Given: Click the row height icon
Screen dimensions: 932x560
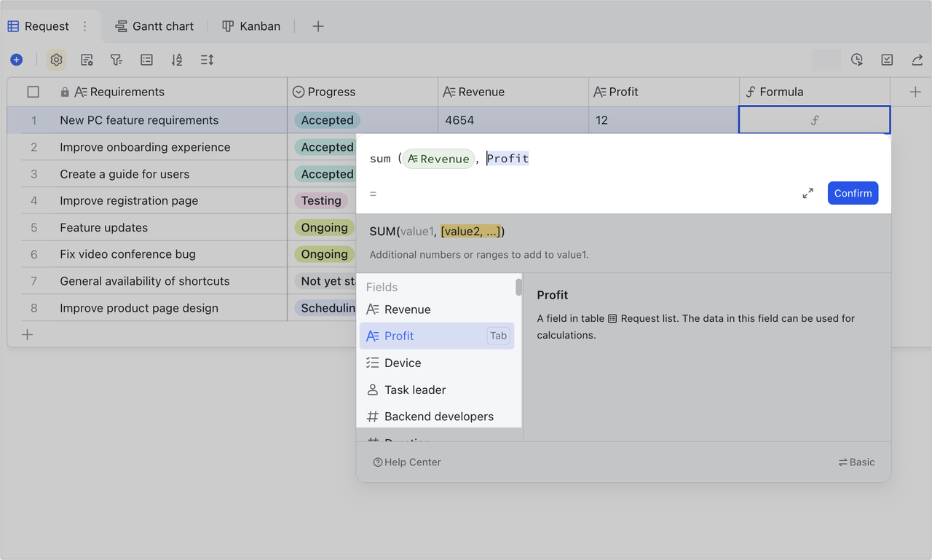Looking at the screenshot, I should (208, 60).
